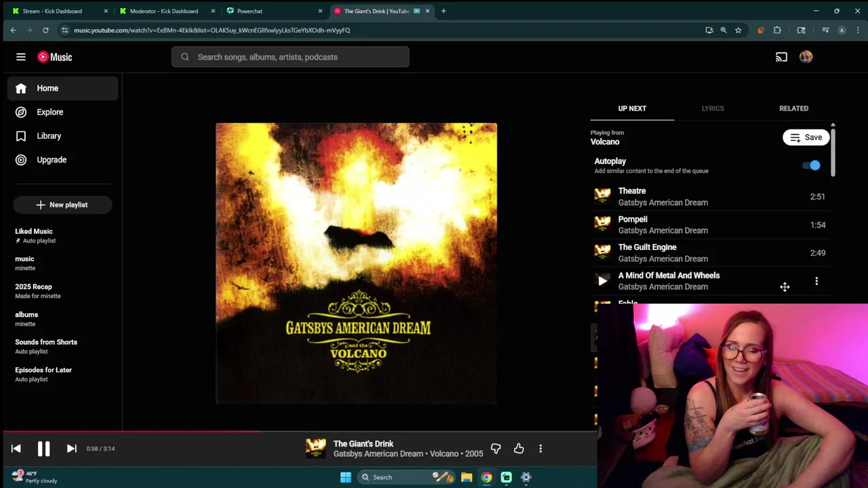Click the New playlist button
Viewport: 868px width, 488px height.
pyautogui.click(x=62, y=205)
